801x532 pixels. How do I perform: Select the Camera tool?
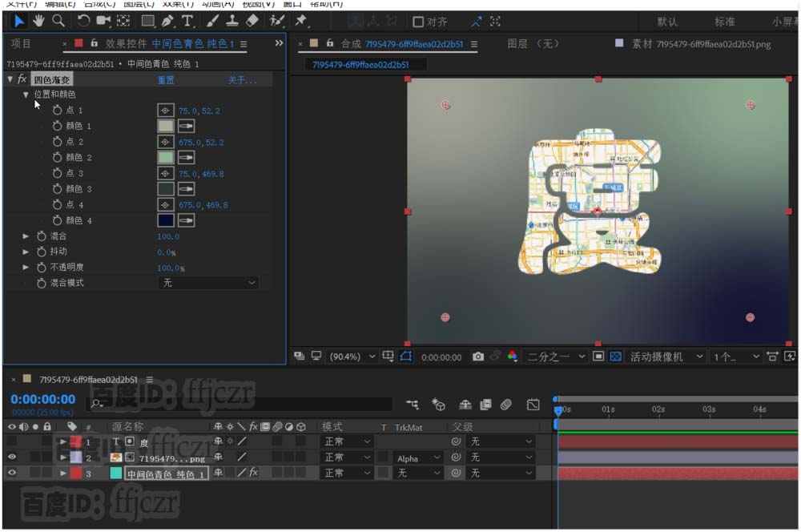click(103, 21)
